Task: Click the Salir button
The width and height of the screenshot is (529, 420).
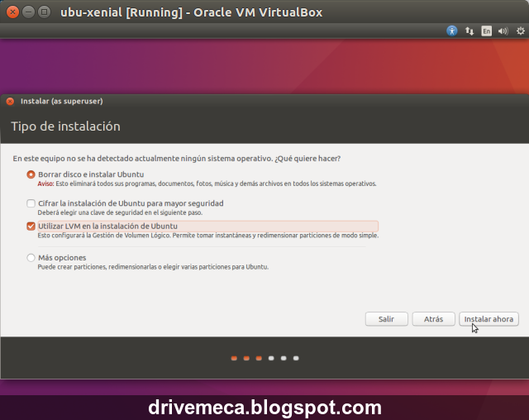Action: pyautogui.click(x=386, y=319)
